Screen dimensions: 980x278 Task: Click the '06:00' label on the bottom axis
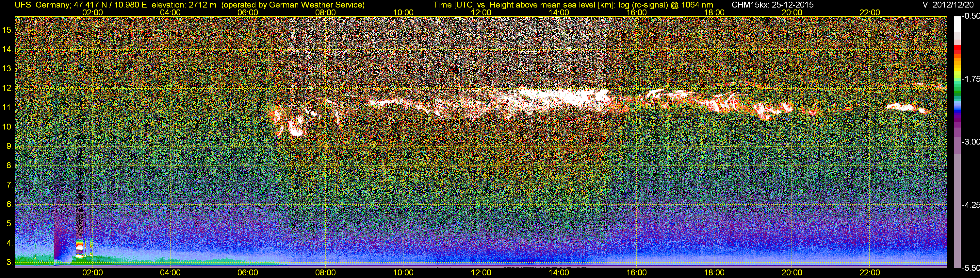pos(248,273)
